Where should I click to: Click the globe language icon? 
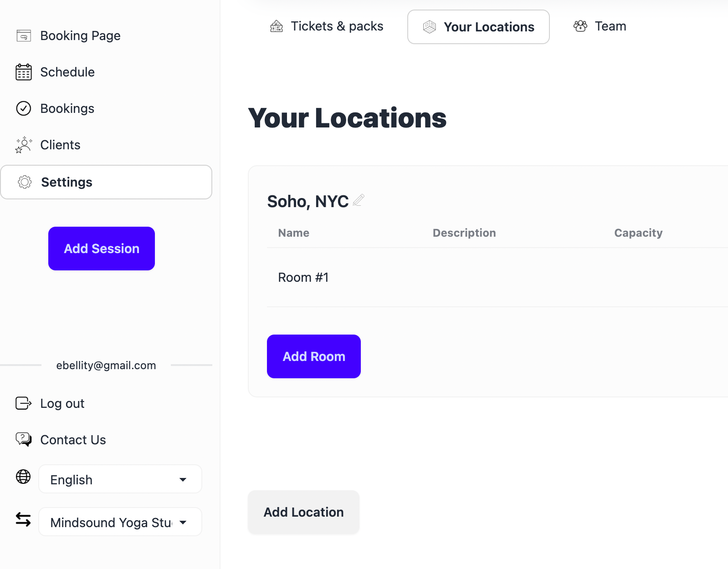coord(23,477)
